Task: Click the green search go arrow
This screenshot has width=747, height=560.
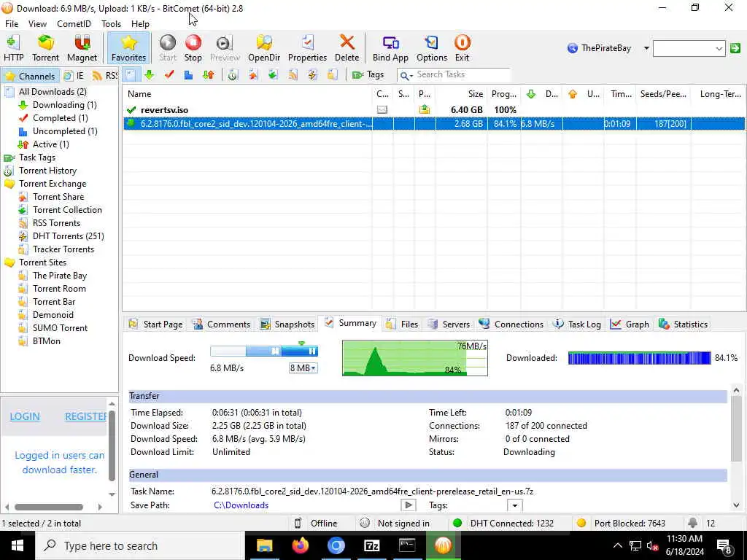Action: [x=735, y=48]
